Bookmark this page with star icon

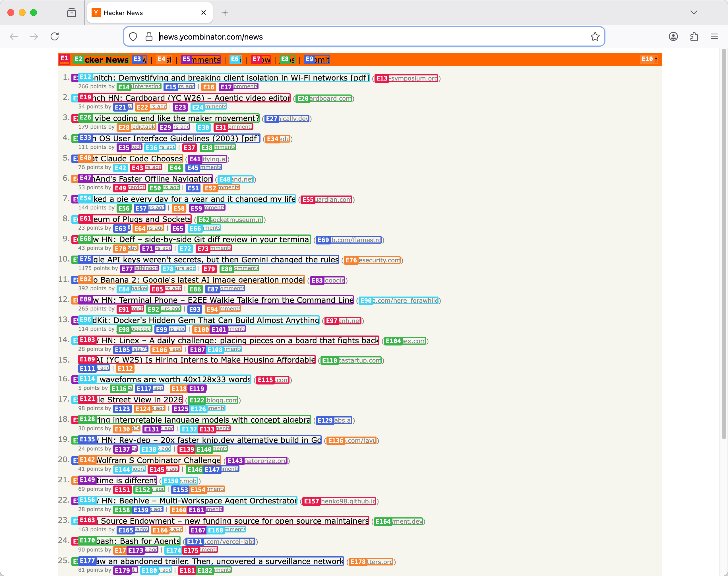coord(595,36)
